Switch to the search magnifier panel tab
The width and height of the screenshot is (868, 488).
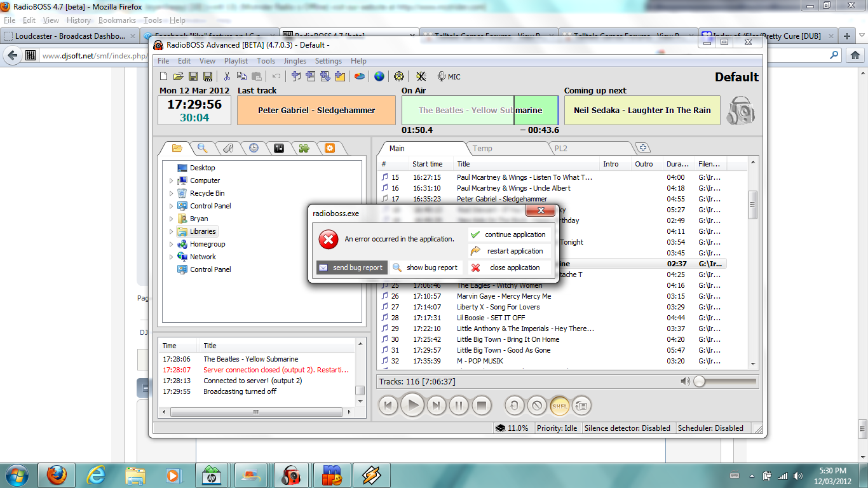click(203, 148)
